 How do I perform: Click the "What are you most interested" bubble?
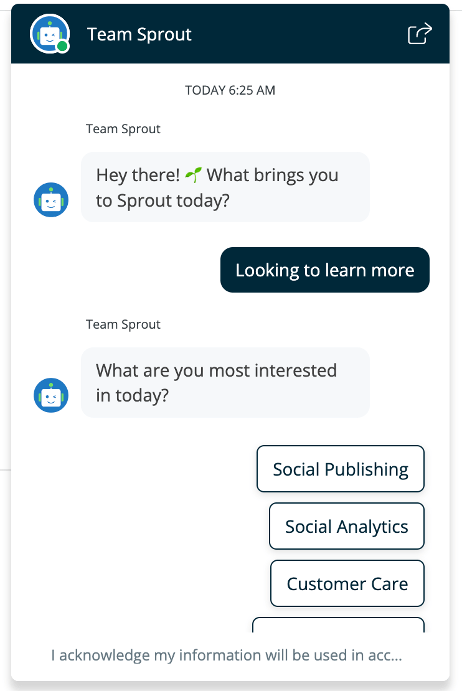225,382
